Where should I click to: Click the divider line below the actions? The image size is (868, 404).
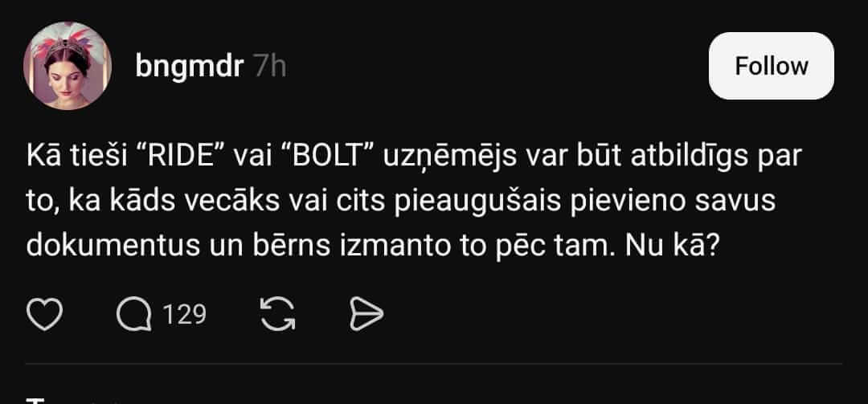click(x=434, y=364)
